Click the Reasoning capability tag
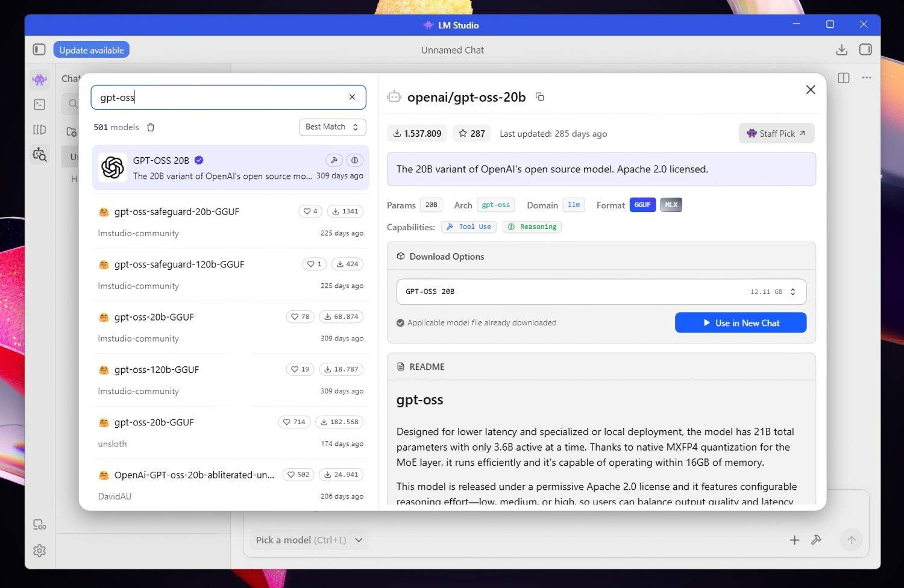 pyautogui.click(x=532, y=227)
